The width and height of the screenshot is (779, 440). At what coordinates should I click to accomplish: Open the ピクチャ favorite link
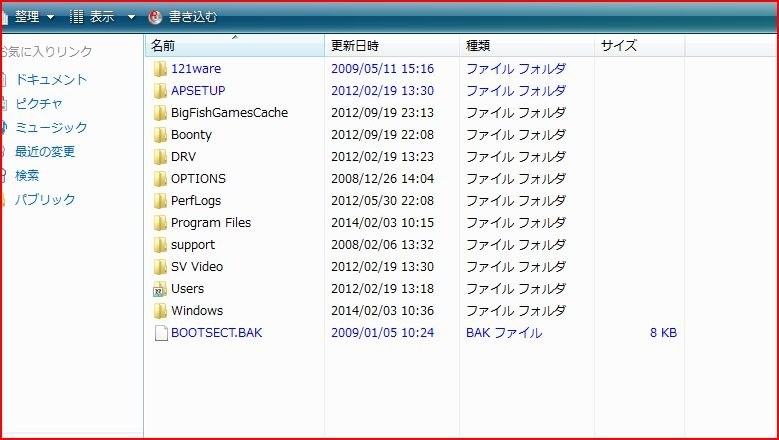click(39, 104)
